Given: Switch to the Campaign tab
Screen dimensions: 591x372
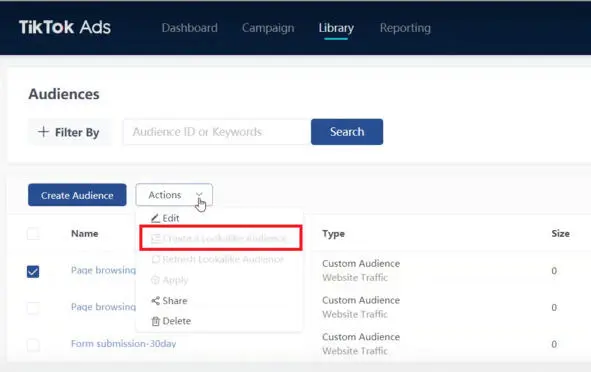Looking at the screenshot, I should click(268, 28).
